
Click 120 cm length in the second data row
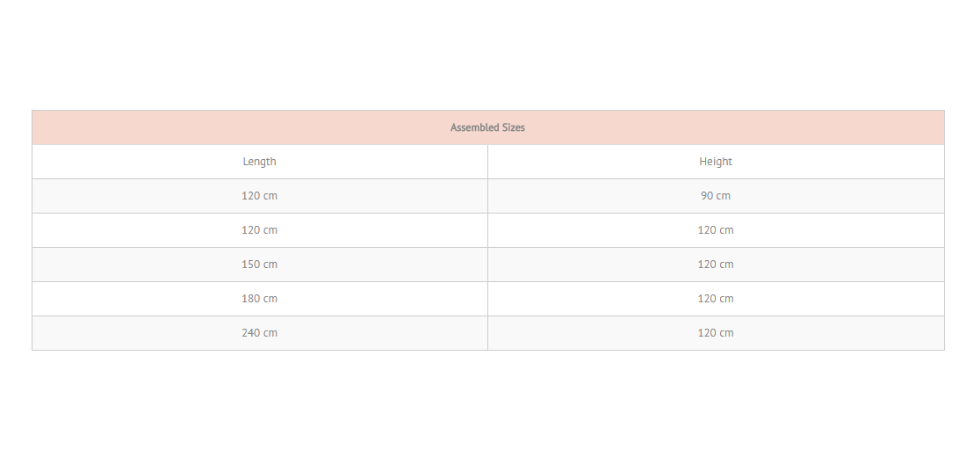point(259,230)
